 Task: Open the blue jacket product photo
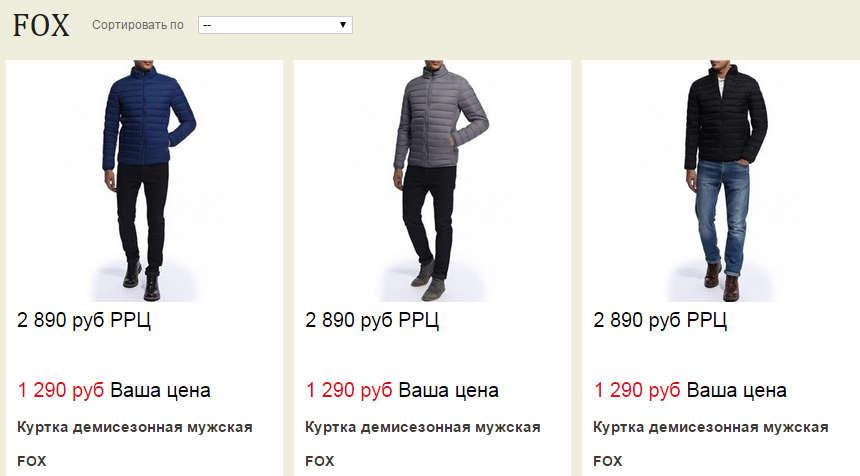tap(144, 181)
